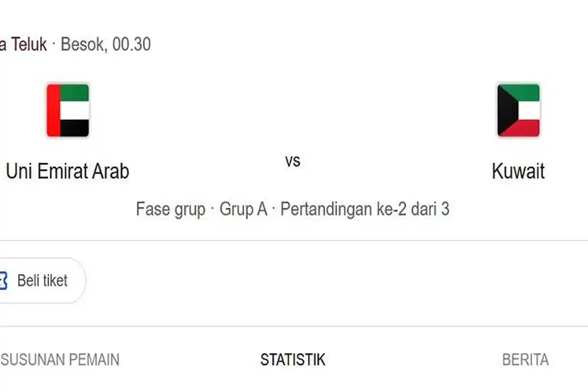Open the Kuwait team page via its flag
This screenshot has width=588, height=392.
[x=518, y=111]
